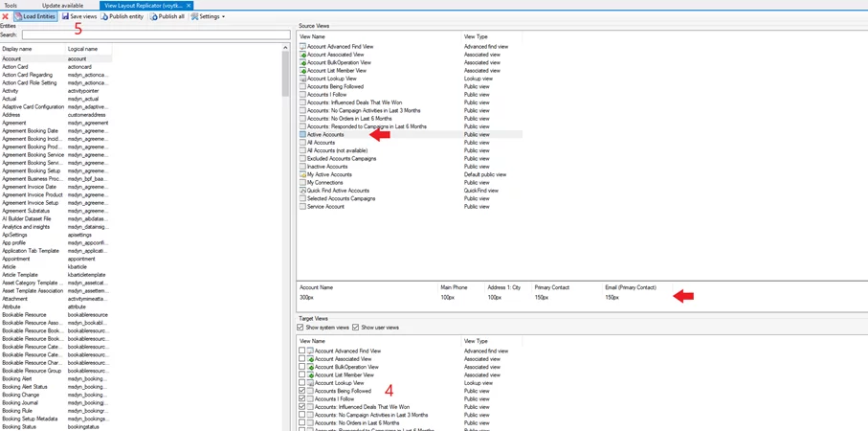
Task: Uncheck Accounts: Influenced Deals target checkbox
Action: coord(301,407)
